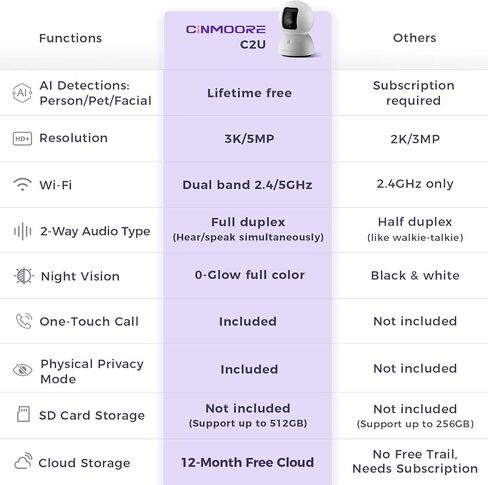Click the AI Detections hexagon icon
This screenshot has height=485, width=488.
22,93
